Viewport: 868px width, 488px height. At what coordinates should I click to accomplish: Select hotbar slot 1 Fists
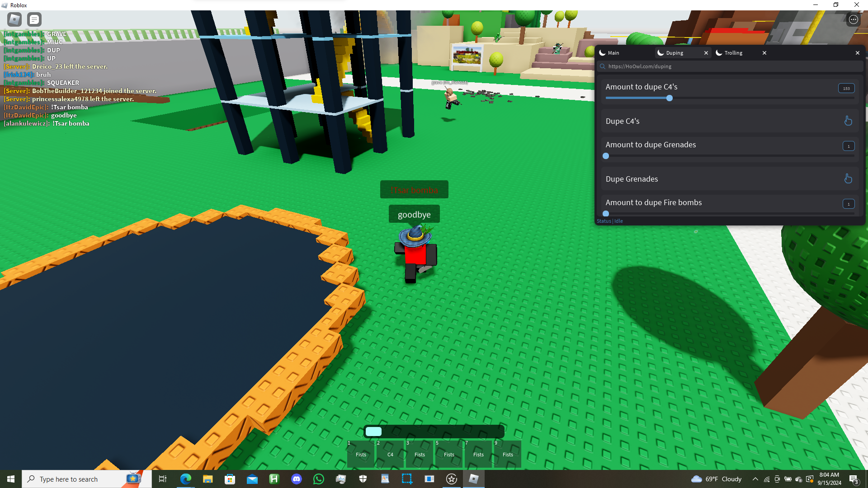[x=361, y=454]
